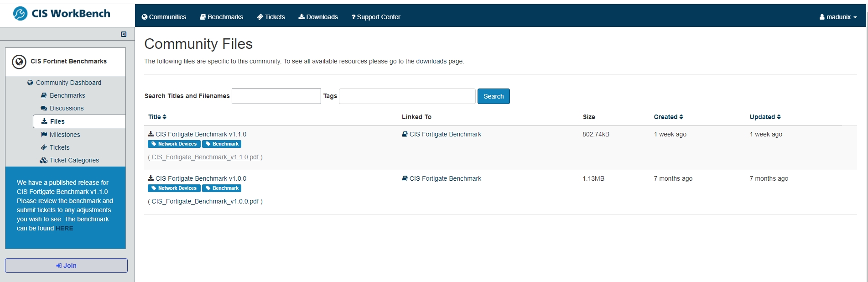Select the Discussions chat icon in sidebar
868x282 pixels.
coord(43,108)
